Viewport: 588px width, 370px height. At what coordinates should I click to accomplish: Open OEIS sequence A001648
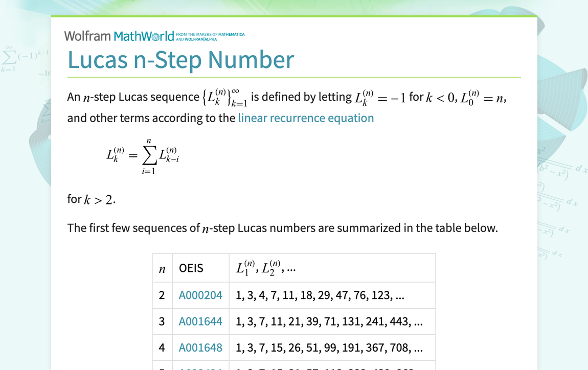[200, 348]
